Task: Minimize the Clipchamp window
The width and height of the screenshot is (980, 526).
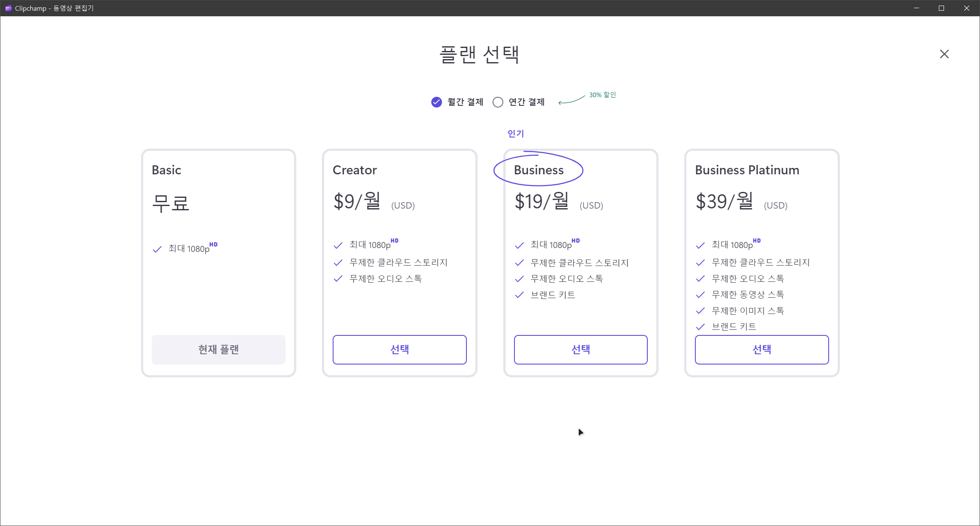Action: [917, 8]
